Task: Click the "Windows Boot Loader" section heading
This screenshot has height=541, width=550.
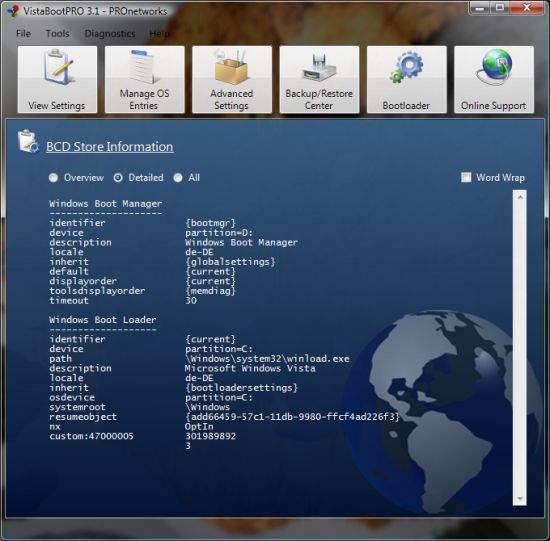Action: coord(103,320)
